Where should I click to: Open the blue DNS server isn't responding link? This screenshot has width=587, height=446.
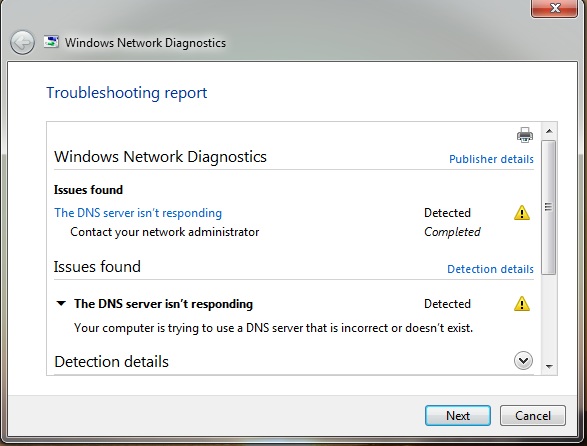[x=138, y=213]
